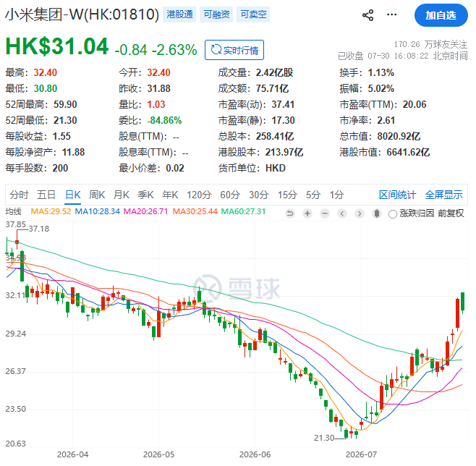Click 昨收 value 31.88
The image size is (476, 466).
click(158, 89)
